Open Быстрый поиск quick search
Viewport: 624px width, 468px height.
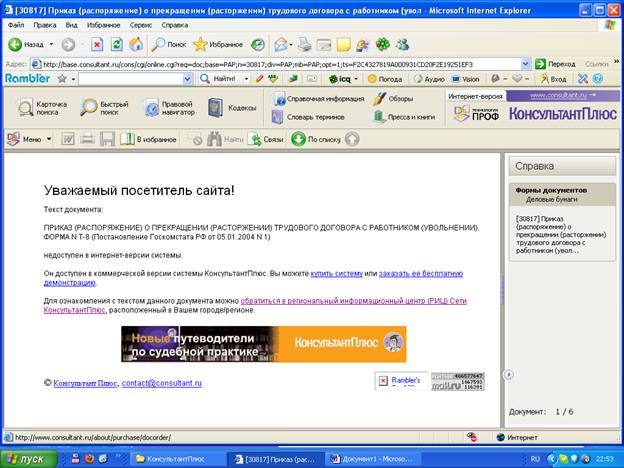point(106,108)
